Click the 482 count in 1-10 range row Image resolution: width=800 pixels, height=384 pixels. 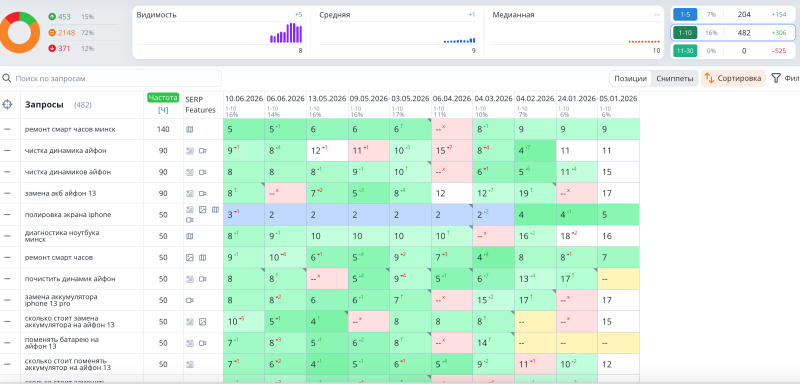point(744,33)
